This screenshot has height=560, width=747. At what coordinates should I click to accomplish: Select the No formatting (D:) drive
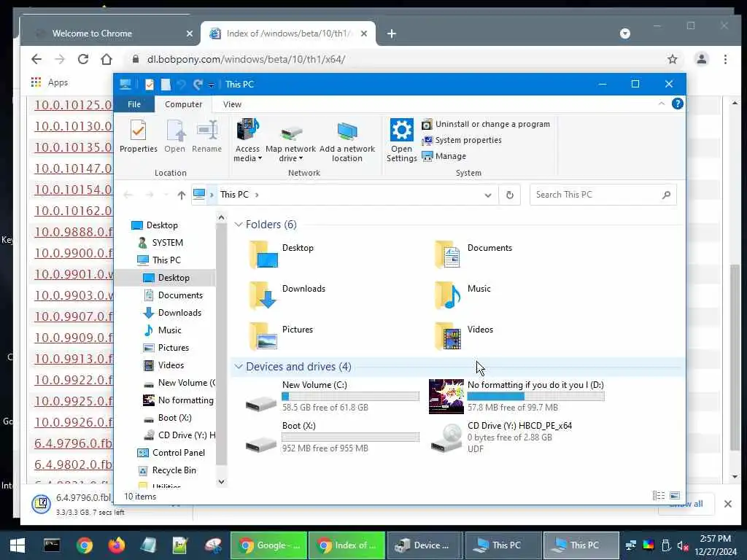(x=517, y=396)
